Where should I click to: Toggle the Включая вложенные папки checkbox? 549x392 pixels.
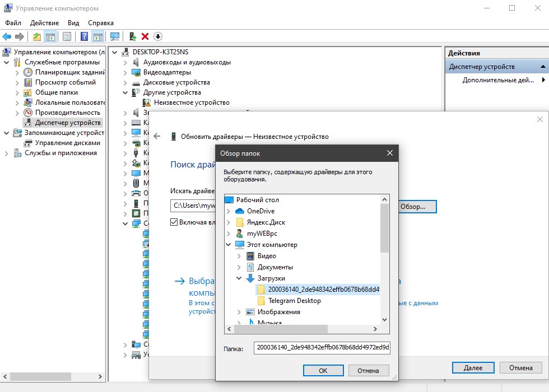tap(174, 222)
